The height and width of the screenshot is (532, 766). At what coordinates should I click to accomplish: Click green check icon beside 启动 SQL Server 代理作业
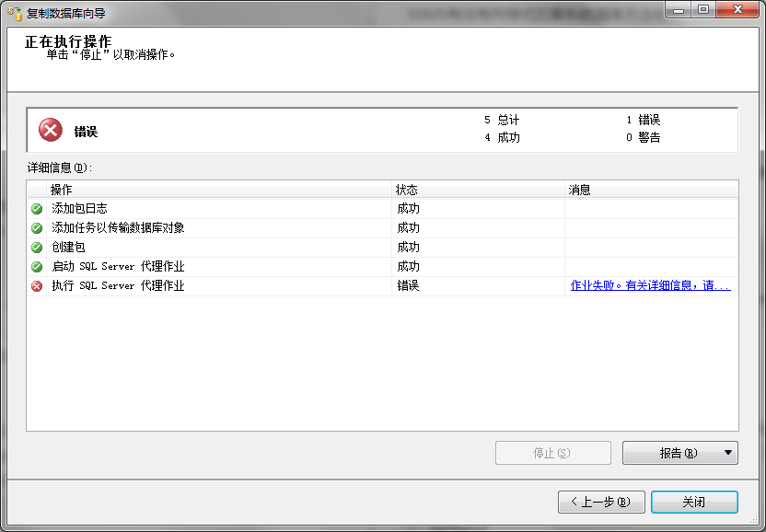coord(37,267)
